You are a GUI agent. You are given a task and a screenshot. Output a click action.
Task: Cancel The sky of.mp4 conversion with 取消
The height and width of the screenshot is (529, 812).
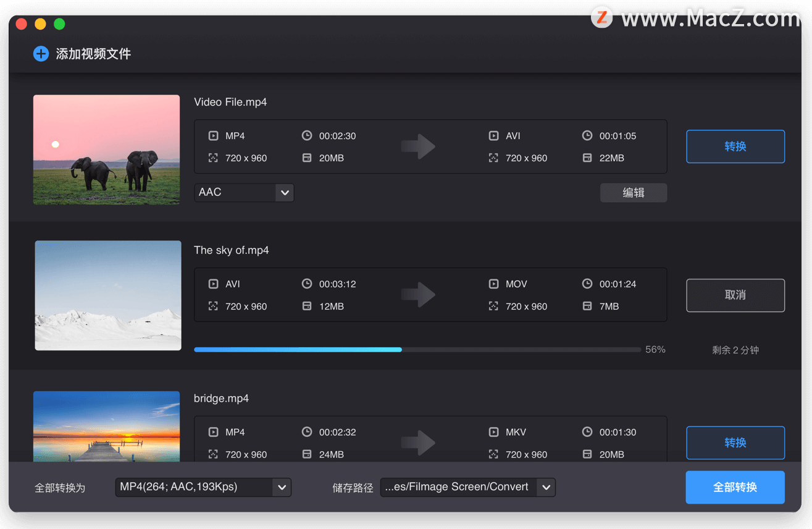coord(735,295)
